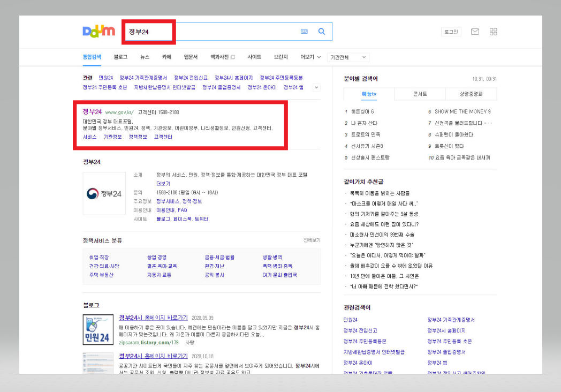Select the 금융·세금·법률 category
The width and height of the screenshot is (561, 392).
[x=219, y=257]
